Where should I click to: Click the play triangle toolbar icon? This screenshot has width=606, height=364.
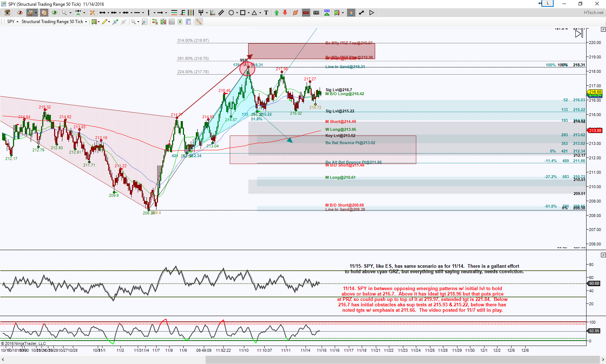pos(372,13)
